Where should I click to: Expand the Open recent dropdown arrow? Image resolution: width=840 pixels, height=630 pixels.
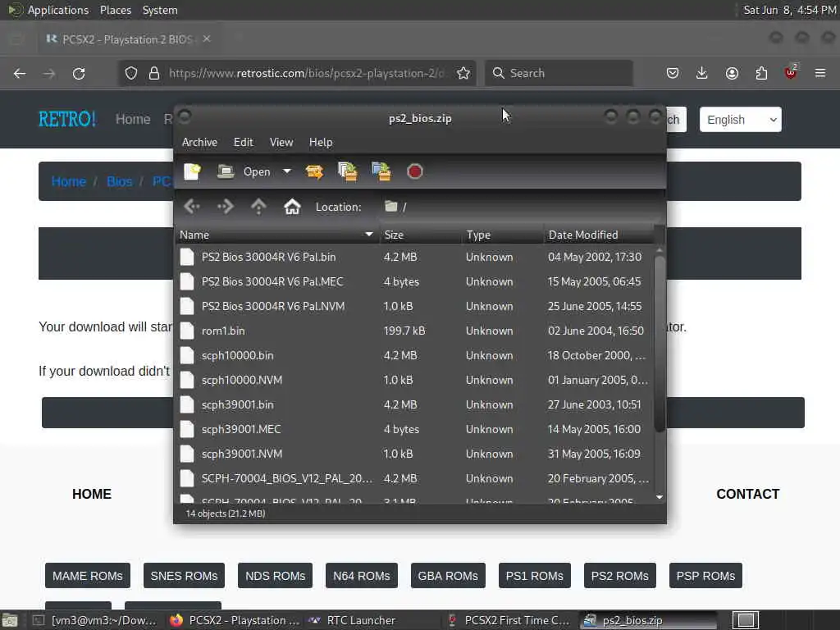(x=287, y=171)
